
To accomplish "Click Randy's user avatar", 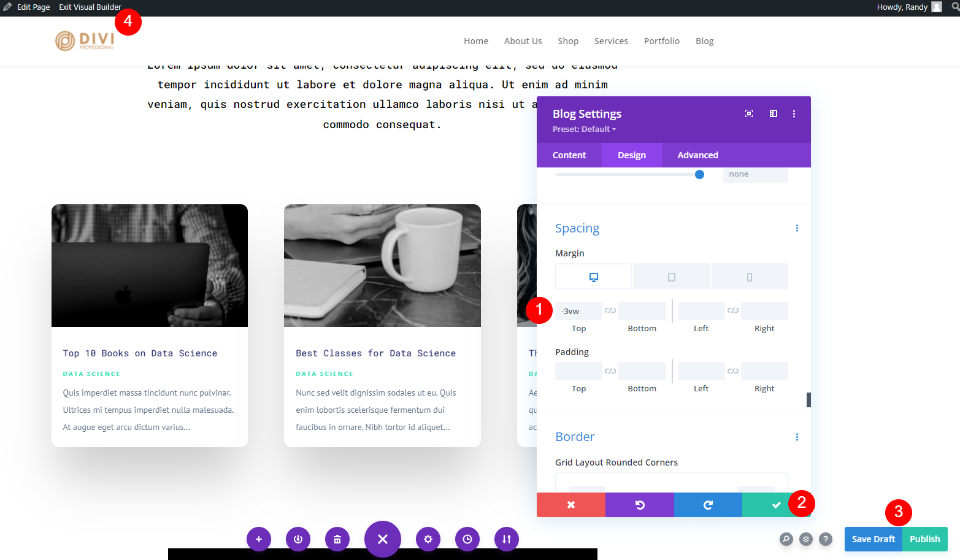I will point(936,7).
